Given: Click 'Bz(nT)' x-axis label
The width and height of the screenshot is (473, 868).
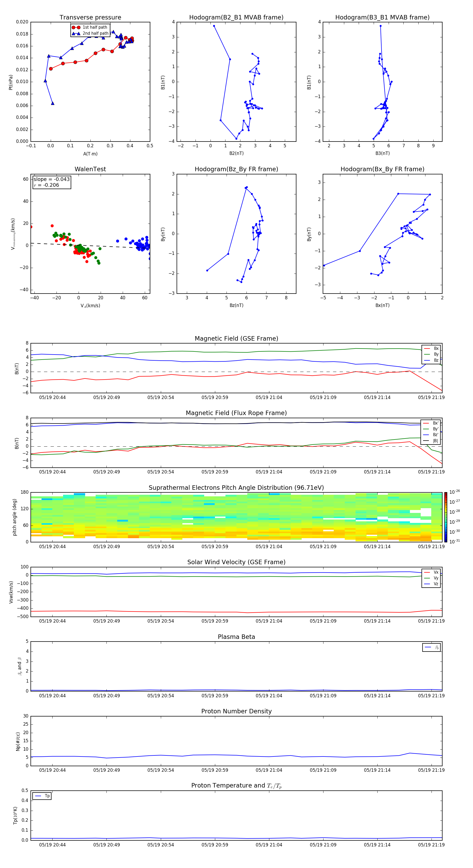Looking at the screenshot, I should click(236, 305).
